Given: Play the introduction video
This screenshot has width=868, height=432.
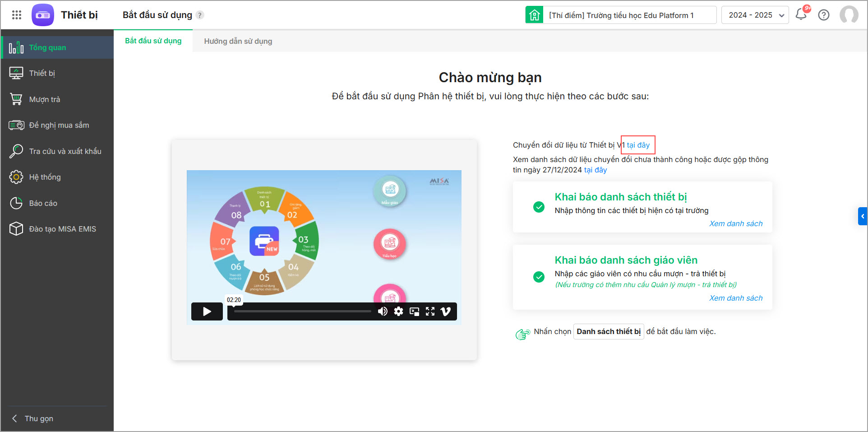Looking at the screenshot, I should click(x=207, y=311).
